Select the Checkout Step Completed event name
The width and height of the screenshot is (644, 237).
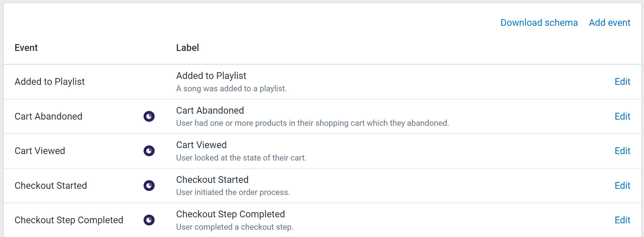pos(69,220)
